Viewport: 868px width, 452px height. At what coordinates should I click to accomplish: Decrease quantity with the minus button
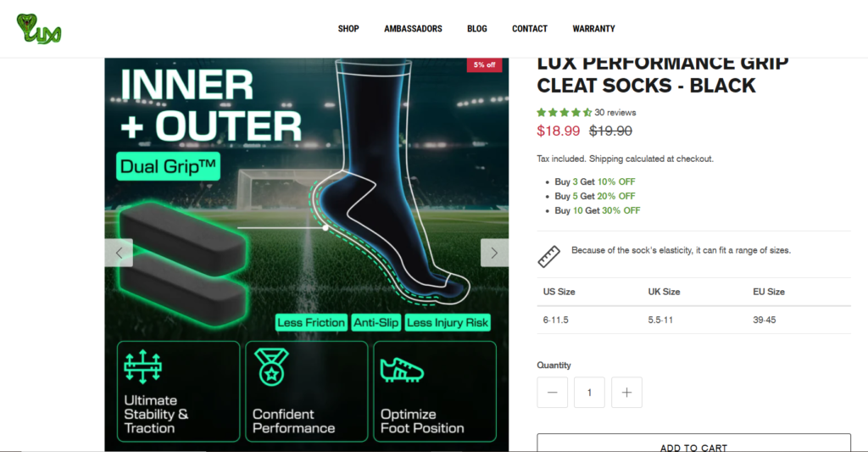(552, 392)
